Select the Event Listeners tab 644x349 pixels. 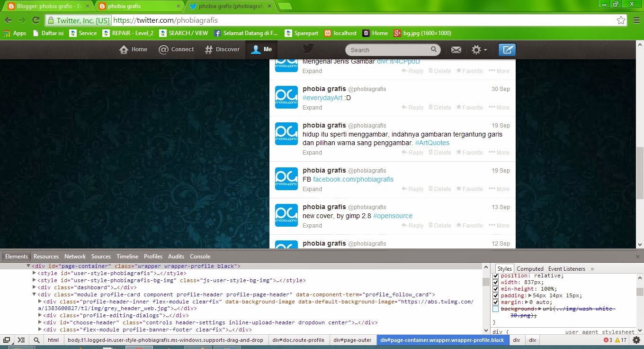click(x=566, y=269)
